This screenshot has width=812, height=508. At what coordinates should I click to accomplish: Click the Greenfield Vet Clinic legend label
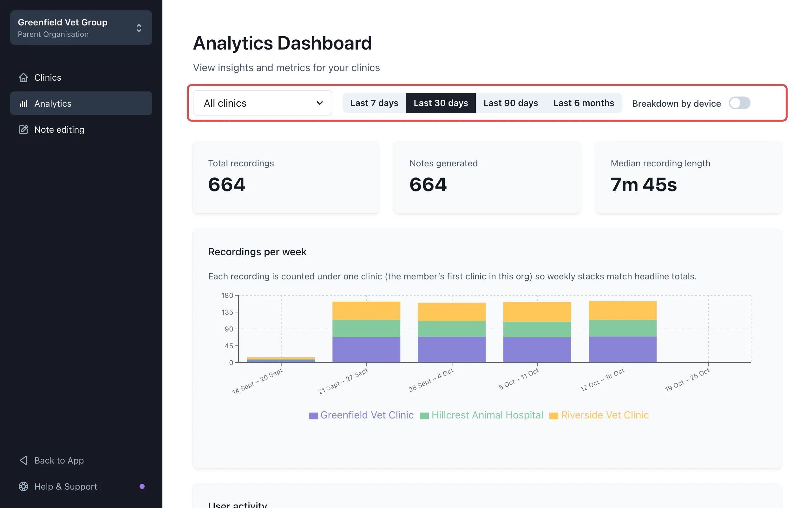[367, 415]
